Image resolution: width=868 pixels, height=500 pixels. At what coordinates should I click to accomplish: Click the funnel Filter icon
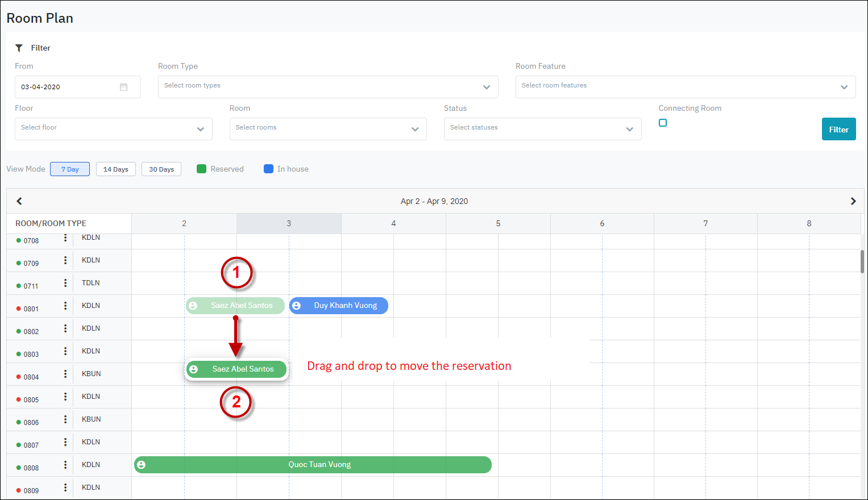pyautogui.click(x=19, y=48)
